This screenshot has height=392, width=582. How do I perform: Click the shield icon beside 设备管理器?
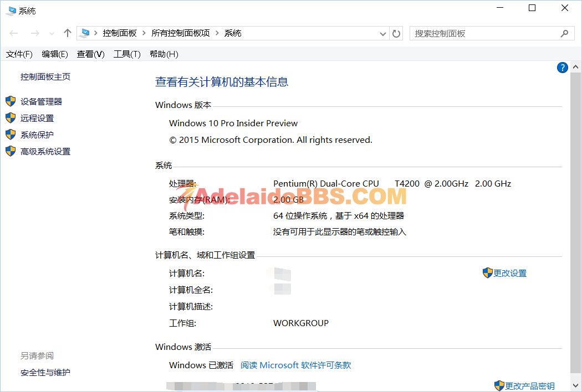[10, 101]
